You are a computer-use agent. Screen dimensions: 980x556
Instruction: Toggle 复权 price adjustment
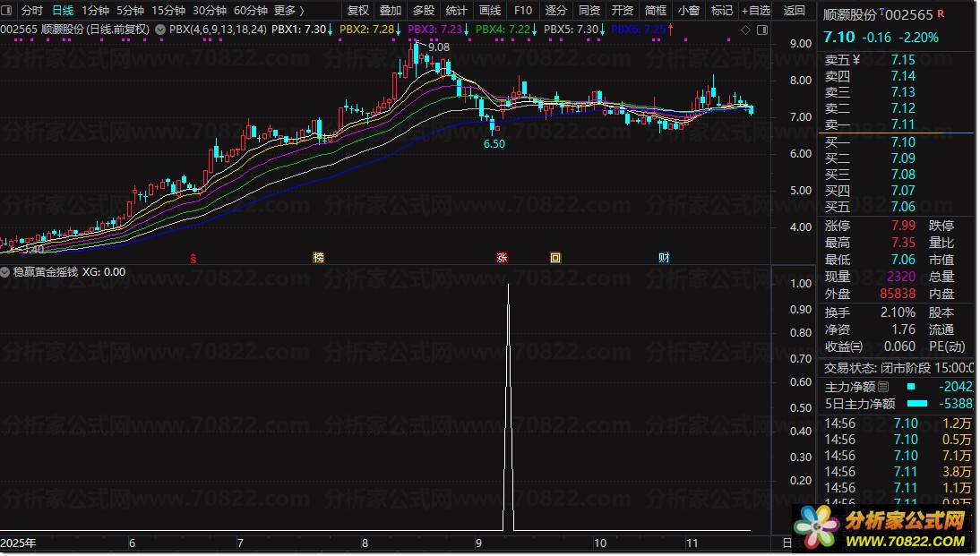(x=357, y=11)
